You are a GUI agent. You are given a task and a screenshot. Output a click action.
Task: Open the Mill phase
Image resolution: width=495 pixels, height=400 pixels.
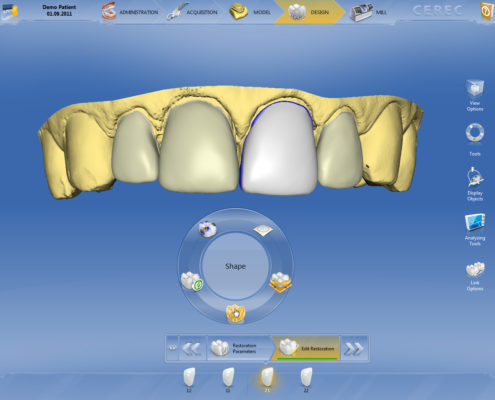click(x=368, y=12)
